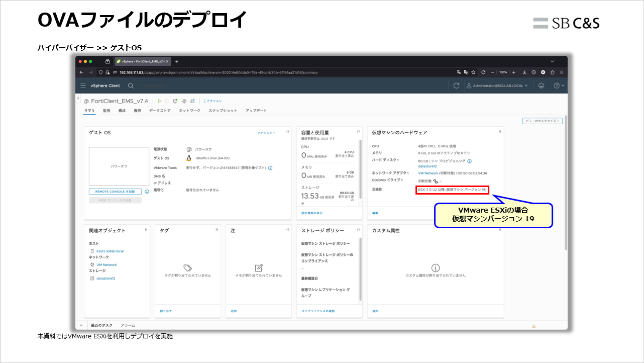
Task: Open the アクション dropdown in ゲスト OS card
Action: click(266, 133)
